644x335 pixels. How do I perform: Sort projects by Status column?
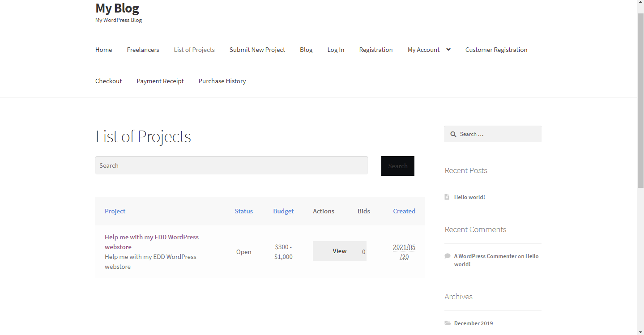244,211
